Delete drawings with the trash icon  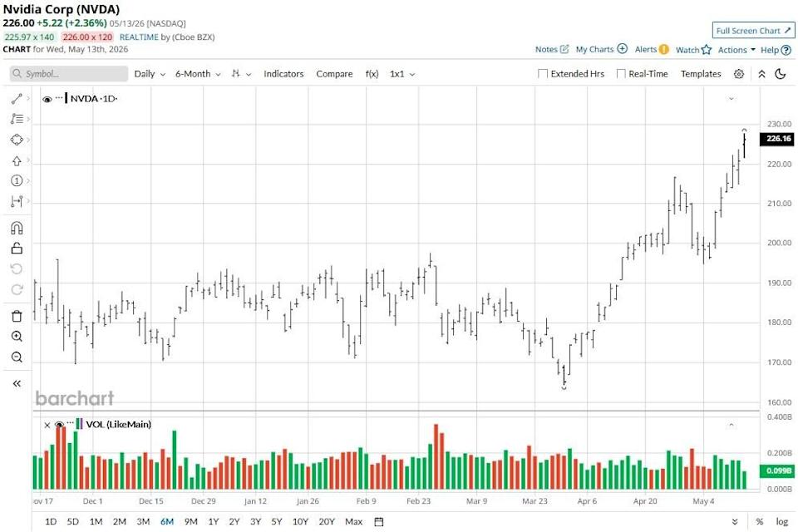(x=17, y=316)
